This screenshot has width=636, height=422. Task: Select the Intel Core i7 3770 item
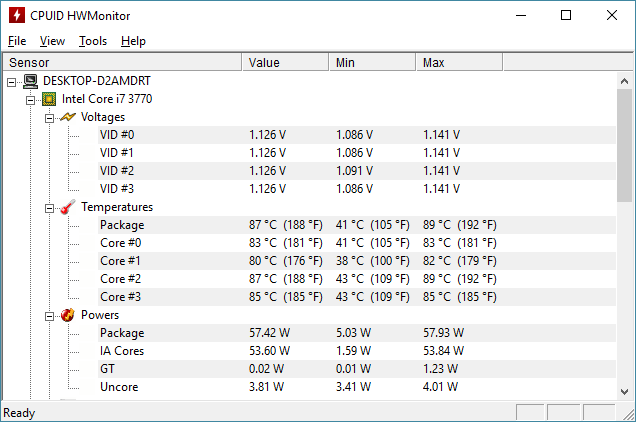pyautogui.click(x=107, y=99)
